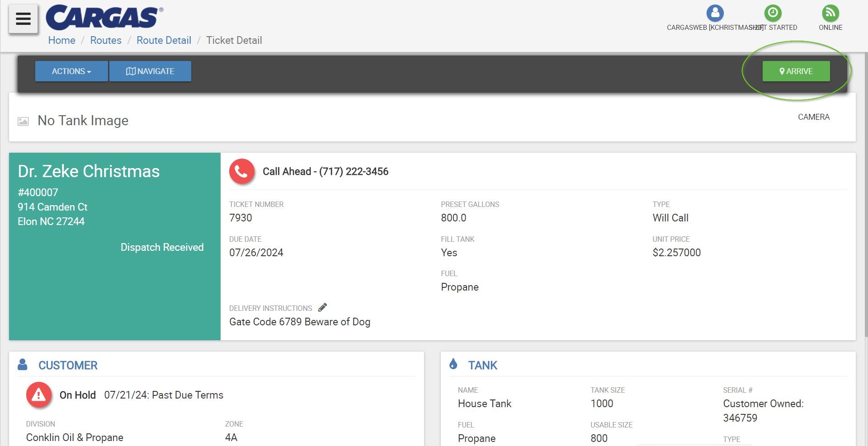The height and width of the screenshot is (446, 868).
Task: Open the hamburger menu
Action: [x=23, y=19]
